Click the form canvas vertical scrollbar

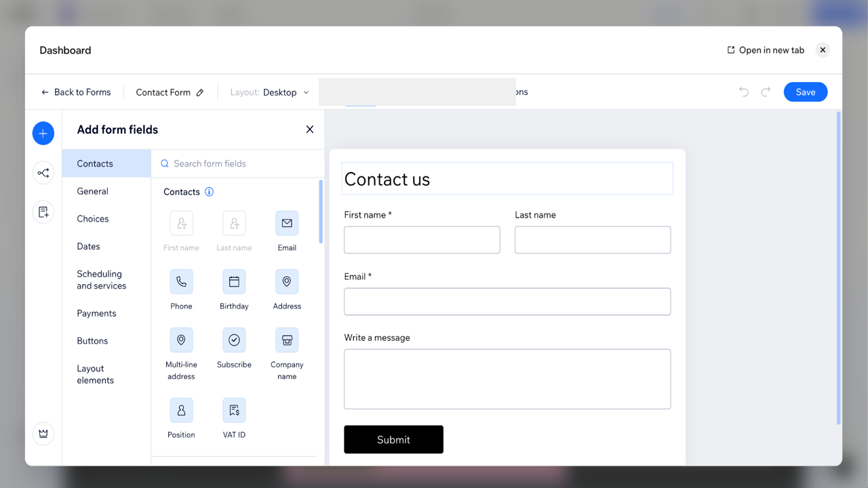pos(839,268)
